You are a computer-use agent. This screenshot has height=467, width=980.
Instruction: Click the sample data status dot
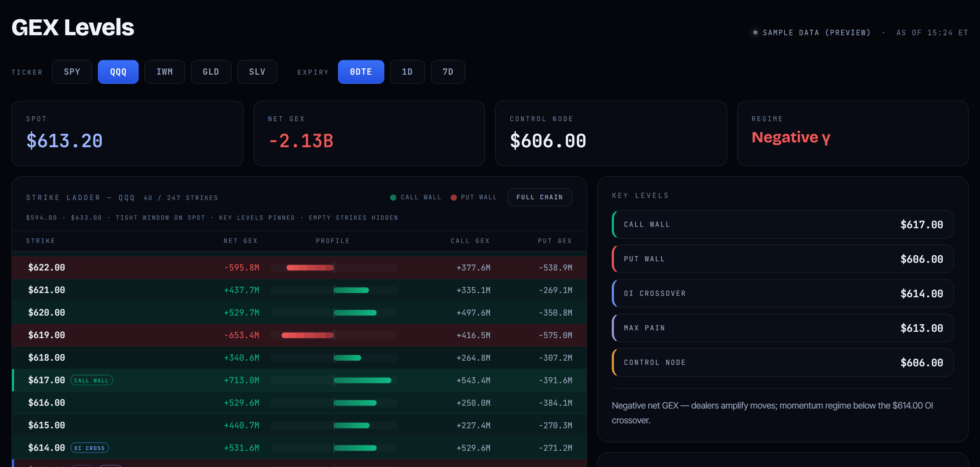[755, 32]
